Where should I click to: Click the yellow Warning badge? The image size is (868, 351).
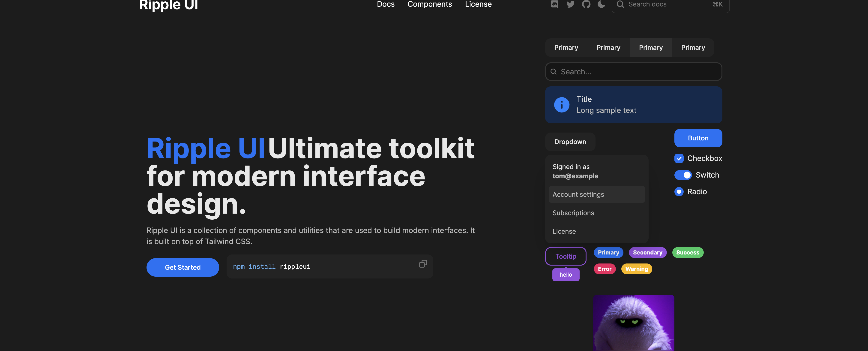pos(637,269)
